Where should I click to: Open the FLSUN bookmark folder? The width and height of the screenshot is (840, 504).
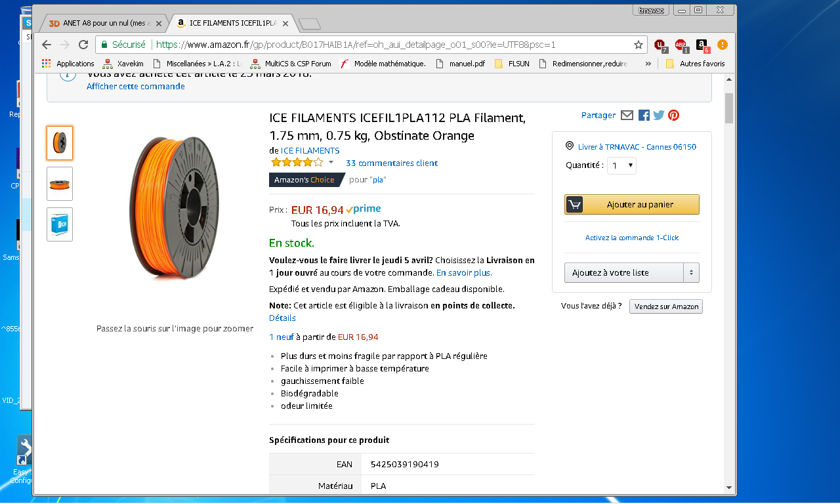coord(512,64)
